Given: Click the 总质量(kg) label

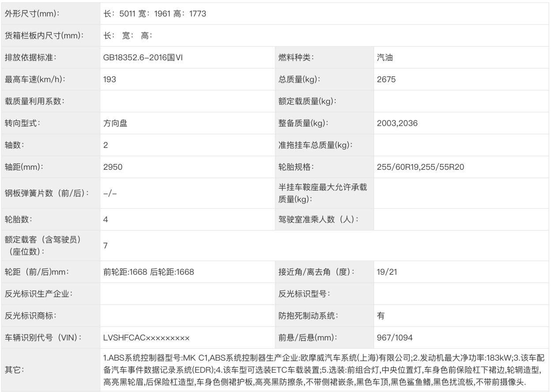Looking at the screenshot, I should (x=299, y=79).
